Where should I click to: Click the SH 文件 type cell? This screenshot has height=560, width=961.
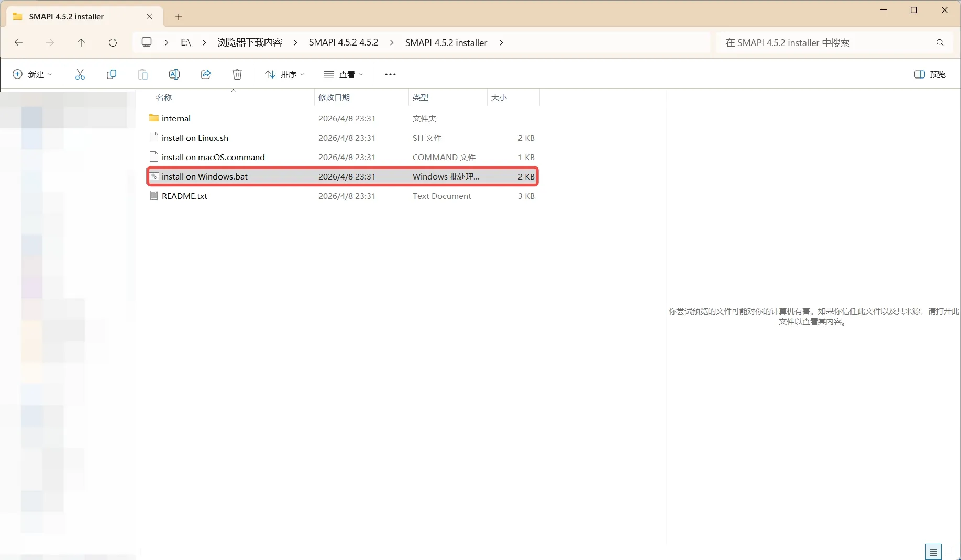pos(427,138)
